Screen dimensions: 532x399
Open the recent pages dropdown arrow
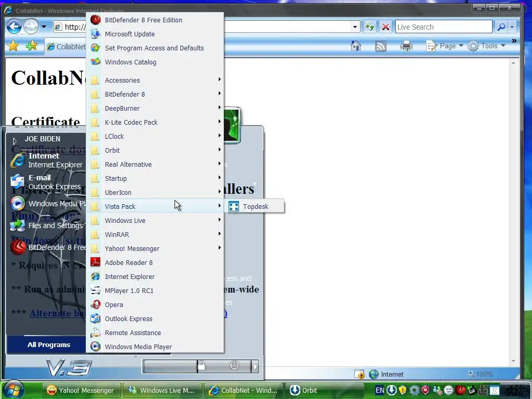(x=44, y=26)
